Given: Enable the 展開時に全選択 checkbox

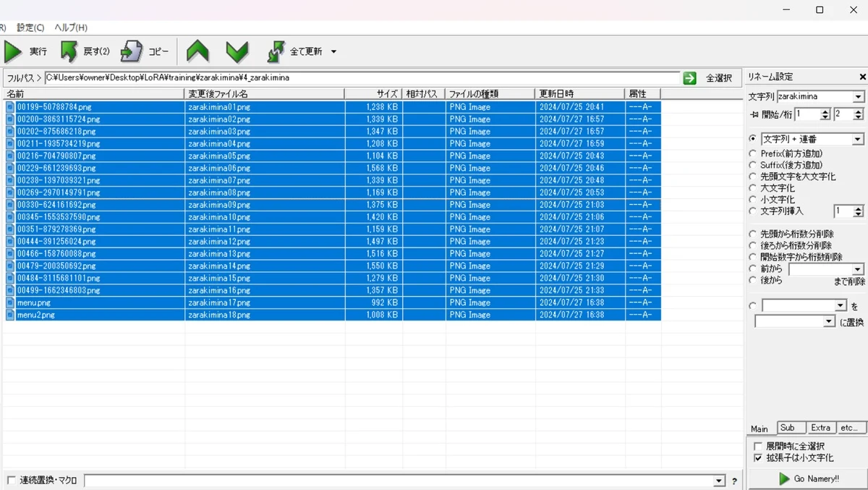Looking at the screenshot, I should pyautogui.click(x=757, y=447).
